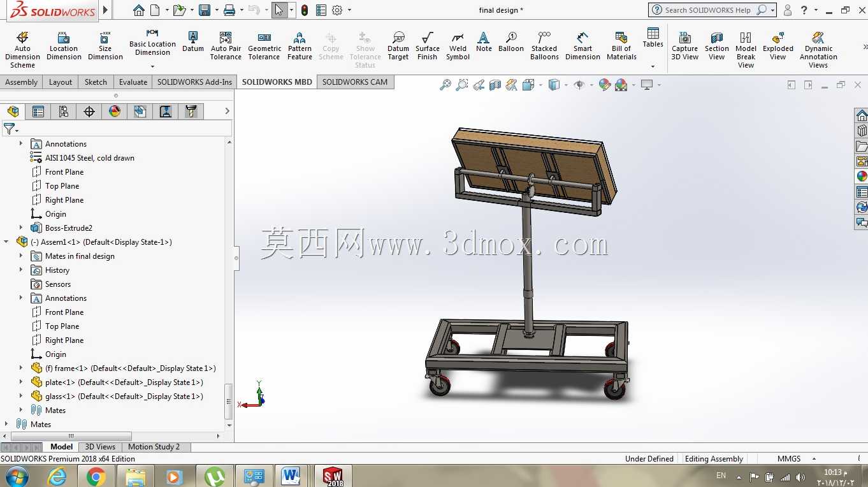This screenshot has height=487, width=868.
Task: Open the 3D Views tab
Action: (x=100, y=447)
